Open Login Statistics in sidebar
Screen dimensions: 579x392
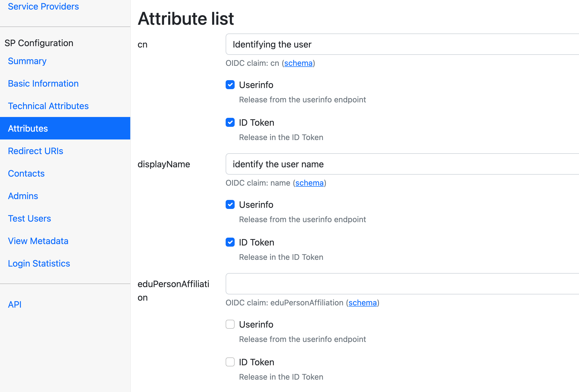(39, 263)
